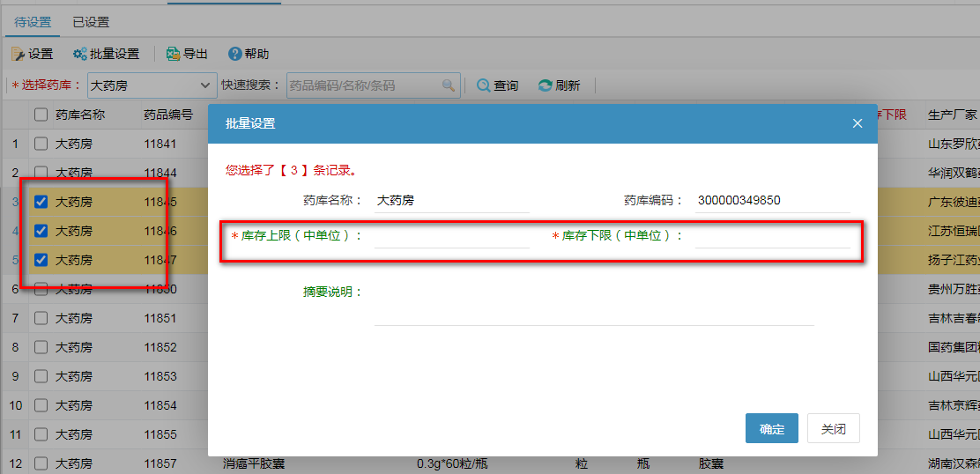Click 湖南汉森 manufacturer cell in row 12
980x474 pixels.
[954, 464]
